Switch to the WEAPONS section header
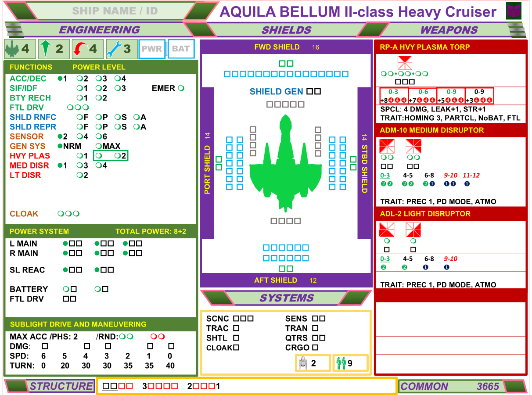Screen dimensions: 532x395 pyautogui.click(x=449, y=30)
